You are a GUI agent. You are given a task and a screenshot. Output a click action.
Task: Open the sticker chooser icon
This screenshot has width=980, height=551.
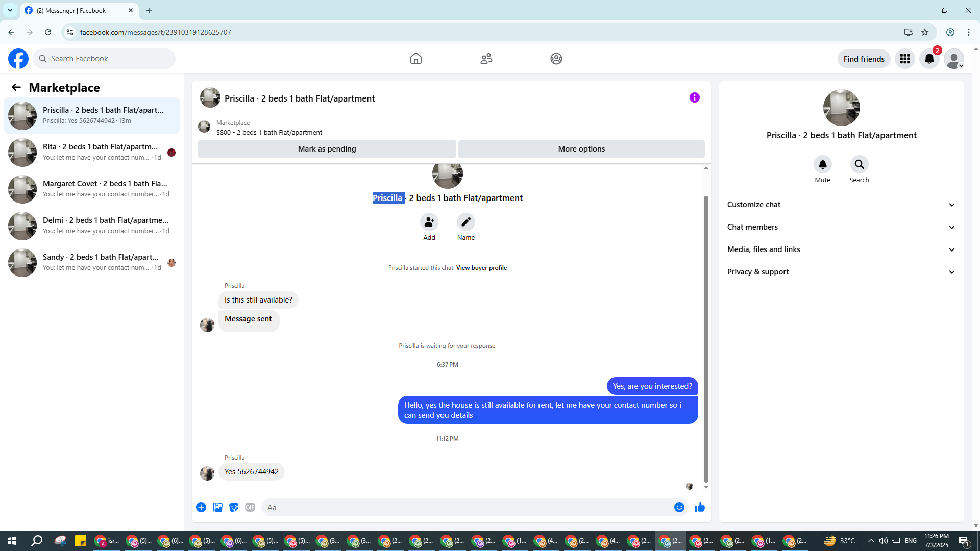coord(234,507)
